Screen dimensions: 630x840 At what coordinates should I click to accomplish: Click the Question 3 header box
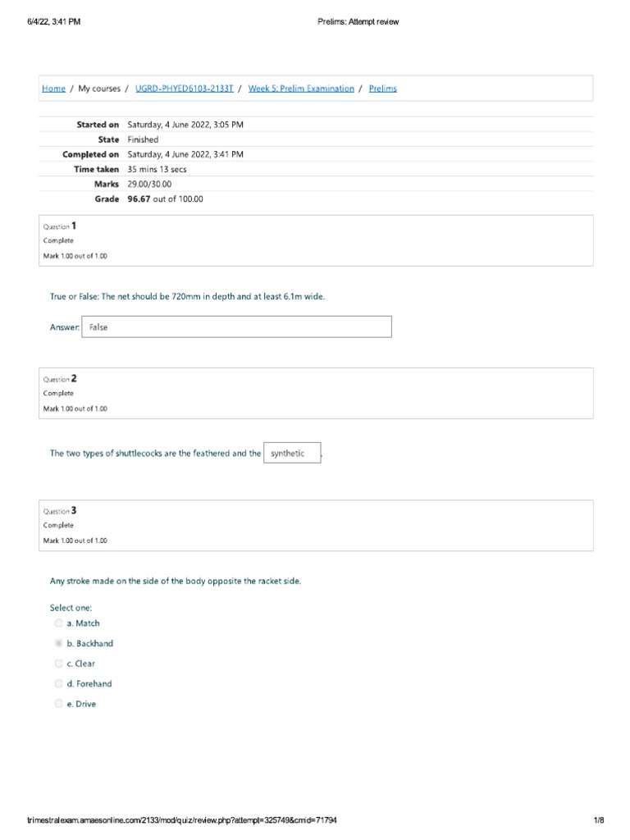pos(316,525)
